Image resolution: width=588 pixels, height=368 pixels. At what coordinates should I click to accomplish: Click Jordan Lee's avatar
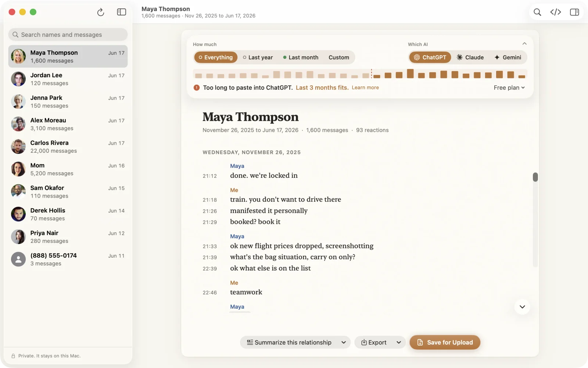pyautogui.click(x=18, y=79)
